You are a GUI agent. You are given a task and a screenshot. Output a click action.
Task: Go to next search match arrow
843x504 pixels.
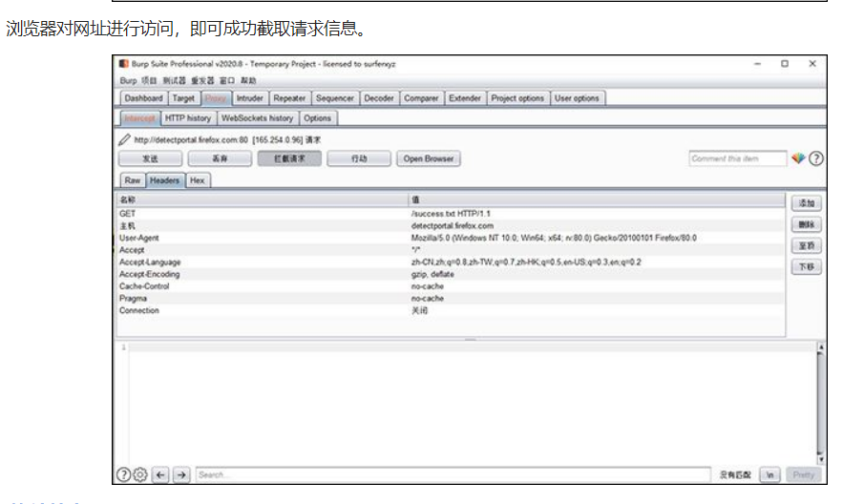[181, 474]
